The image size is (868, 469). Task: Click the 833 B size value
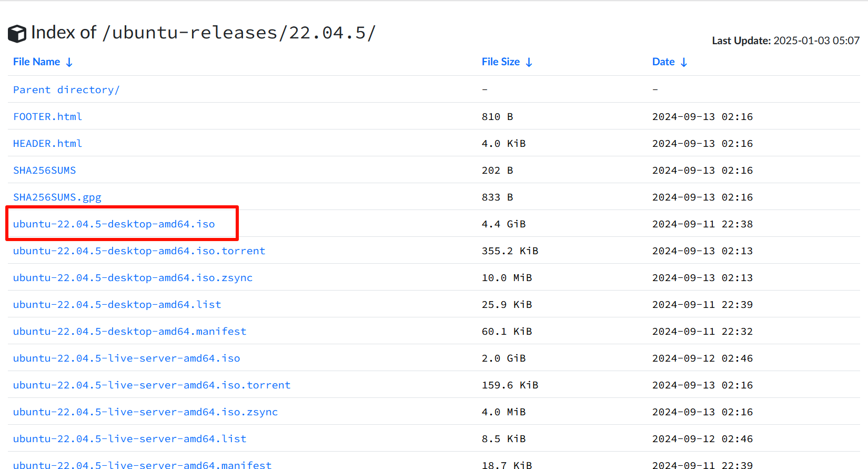pos(498,197)
